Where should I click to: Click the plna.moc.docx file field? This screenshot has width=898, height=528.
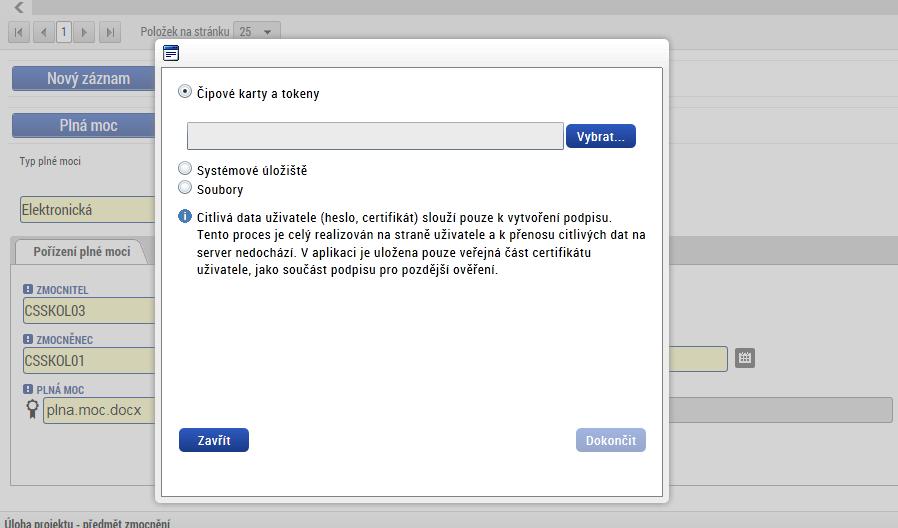tap(99, 410)
